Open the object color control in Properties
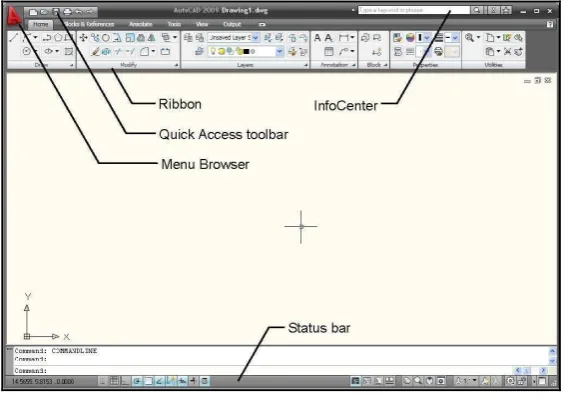Viewport: 567px width, 404px height. click(x=423, y=38)
